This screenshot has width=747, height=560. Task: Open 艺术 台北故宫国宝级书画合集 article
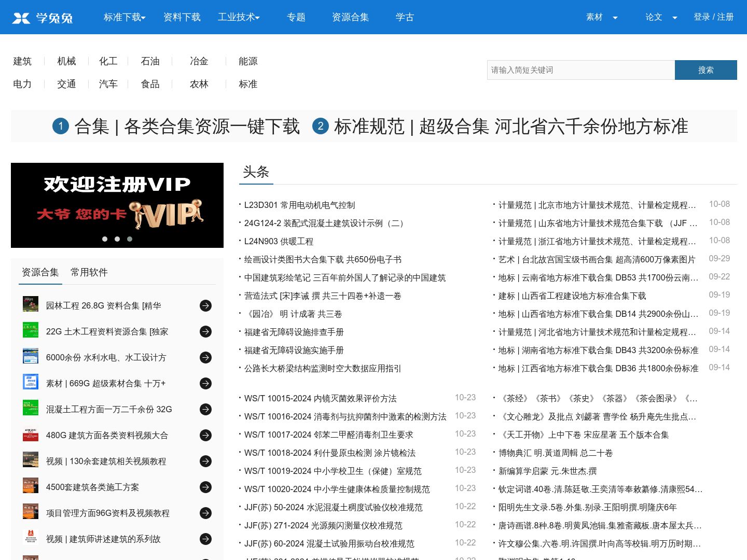coord(597,260)
